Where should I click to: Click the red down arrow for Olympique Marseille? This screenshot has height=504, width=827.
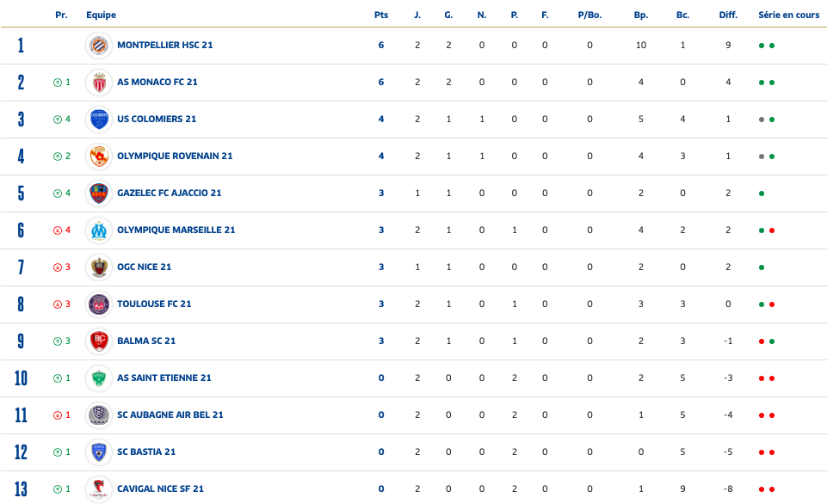(x=58, y=230)
